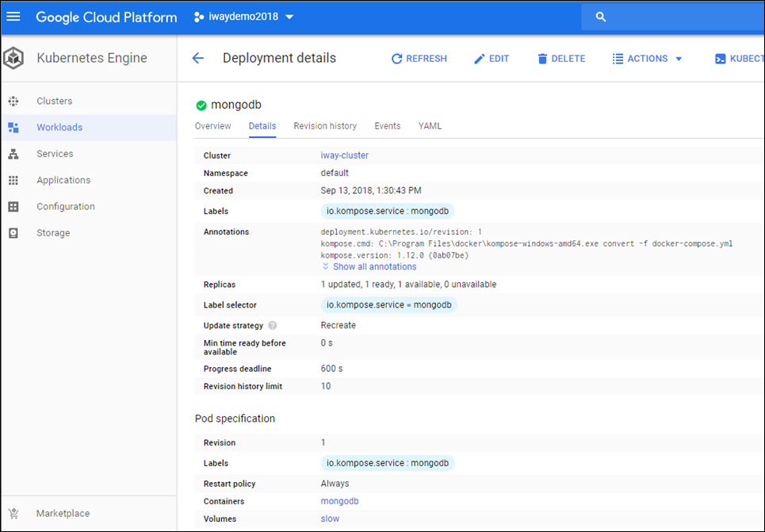Open Clusters in the sidebar
Screen dimensions: 765x532
89,101
